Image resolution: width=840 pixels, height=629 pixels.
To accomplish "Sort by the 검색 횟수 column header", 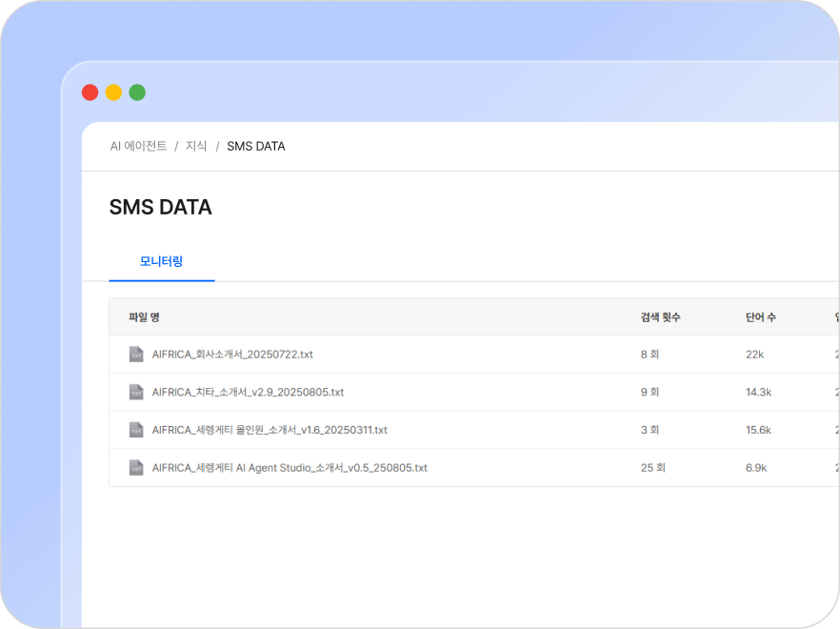I will point(660,316).
